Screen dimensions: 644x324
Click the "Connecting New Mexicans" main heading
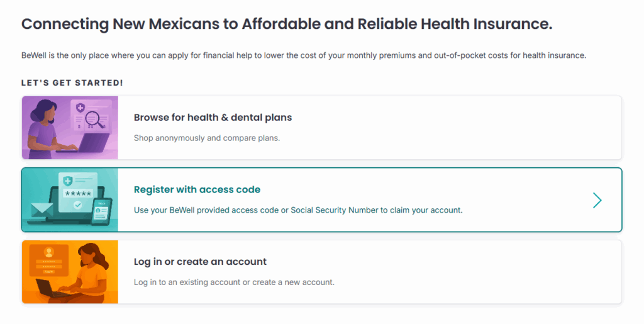pos(287,25)
